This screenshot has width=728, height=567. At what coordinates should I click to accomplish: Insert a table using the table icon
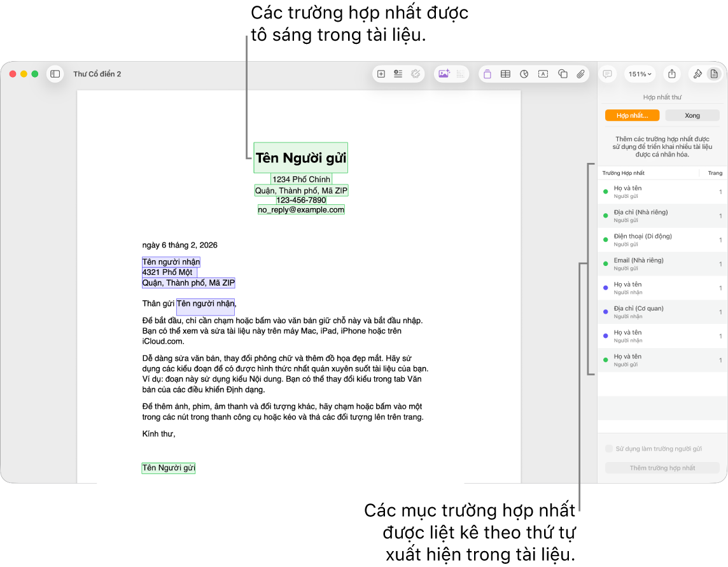(506, 74)
